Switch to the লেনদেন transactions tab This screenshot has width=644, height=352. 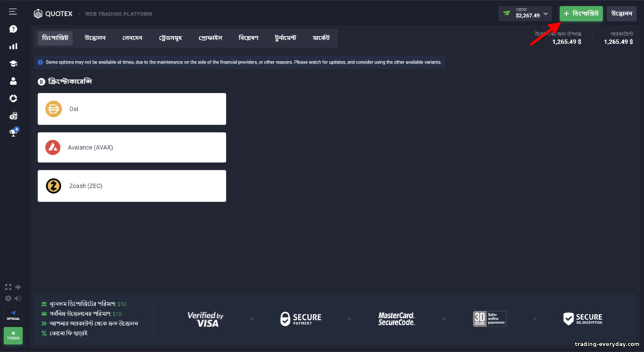pos(132,38)
